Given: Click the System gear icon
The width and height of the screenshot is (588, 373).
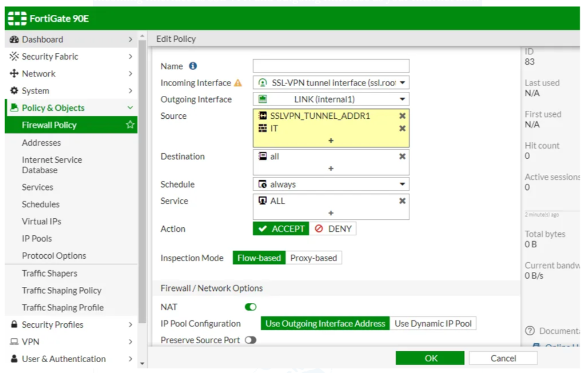Looking at the screenshot, I should 14,90.
